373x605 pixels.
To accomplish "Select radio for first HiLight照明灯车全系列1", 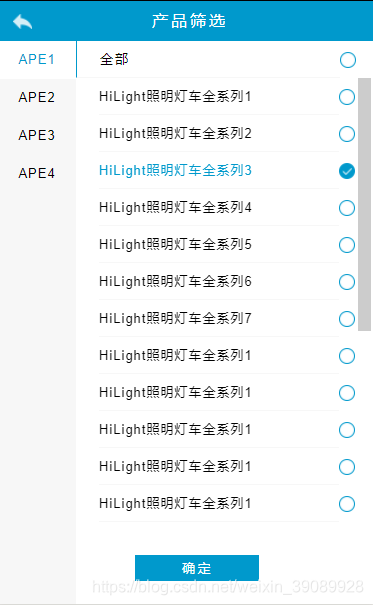I will click(x=347, y=97).
